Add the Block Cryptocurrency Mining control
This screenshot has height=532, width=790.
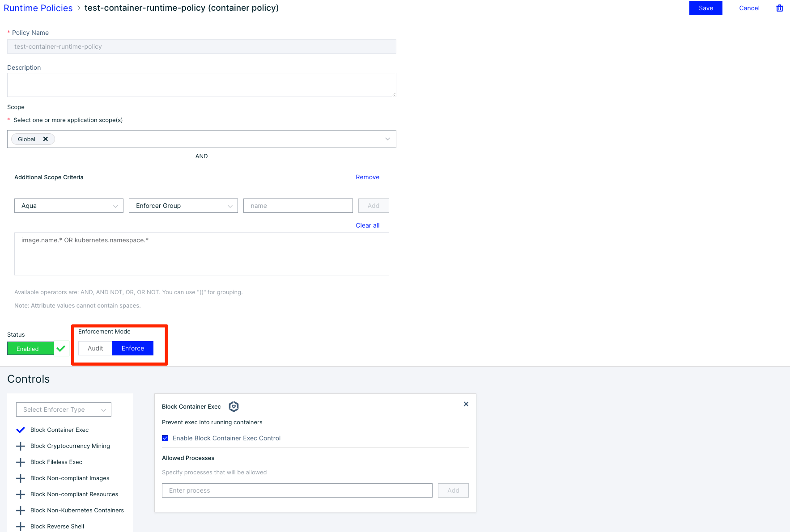pyautogui.click(x=20, y=446)
